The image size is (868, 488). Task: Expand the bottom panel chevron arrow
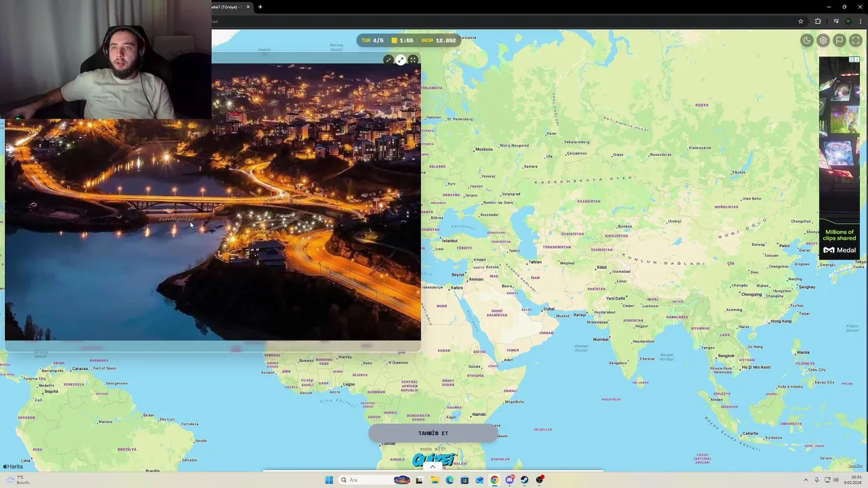433,467
